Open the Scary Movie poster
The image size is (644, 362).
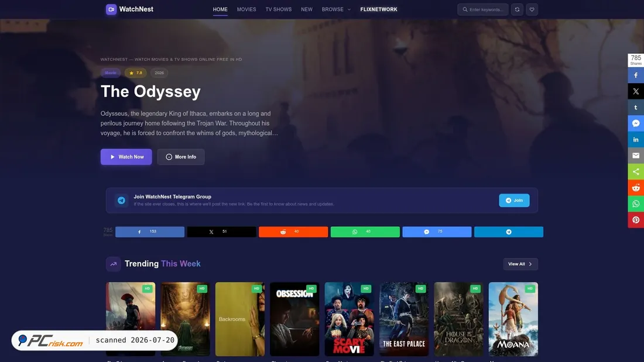tap(349, 319)
